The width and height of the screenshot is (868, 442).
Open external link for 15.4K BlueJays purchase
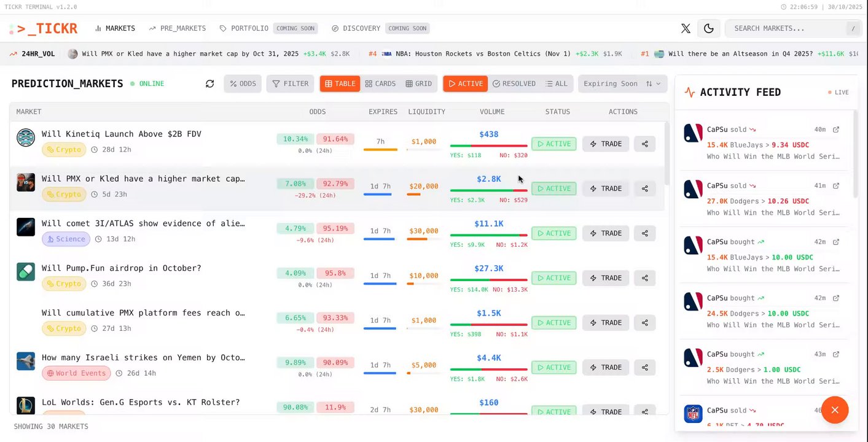pyautogui.click(x=835, y=242)
